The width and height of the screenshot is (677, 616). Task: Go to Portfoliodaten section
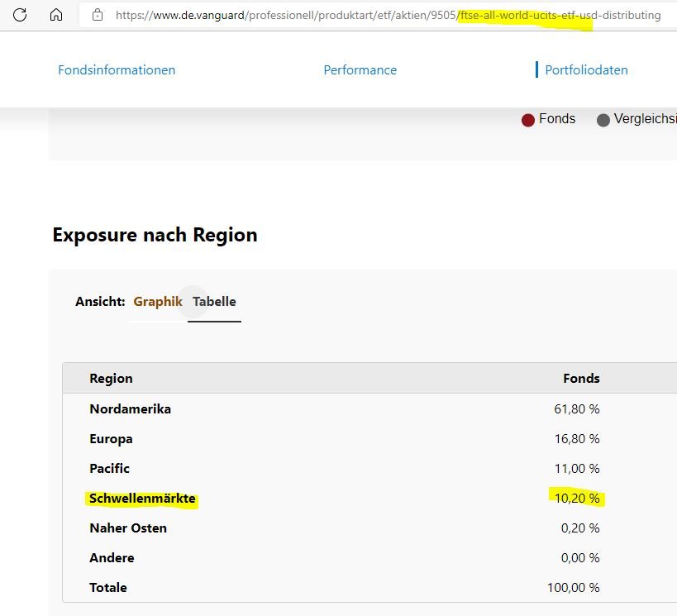coord(586,70)
